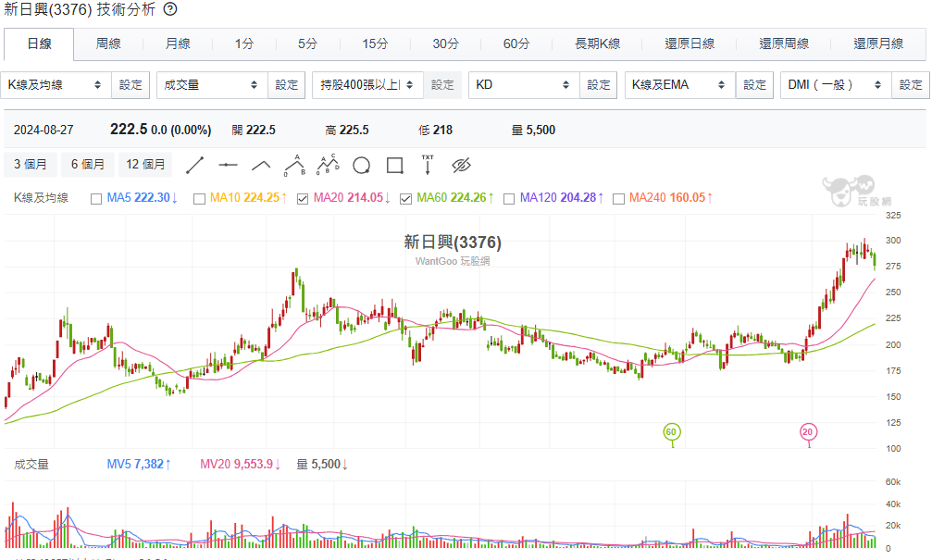Select the ABC three-point wave tool
The height and width of the screenshot is (560, 932).
[x=294, y=165]
